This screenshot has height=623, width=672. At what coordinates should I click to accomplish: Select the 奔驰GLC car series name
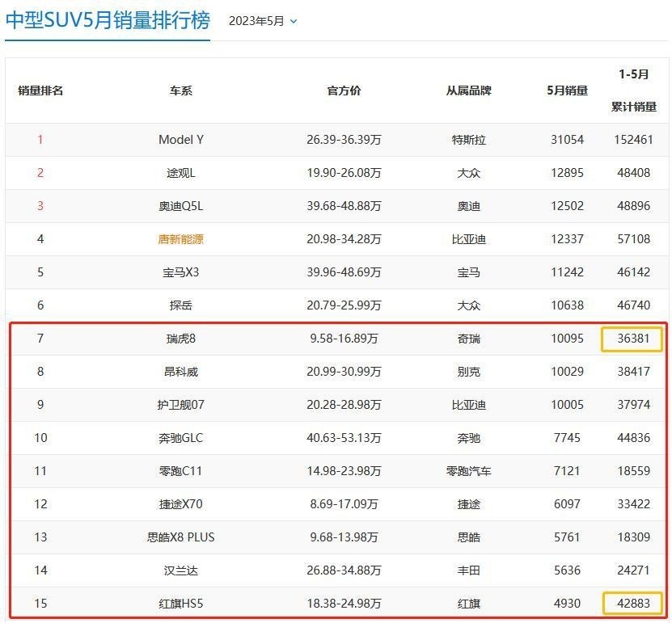(181, 438)
